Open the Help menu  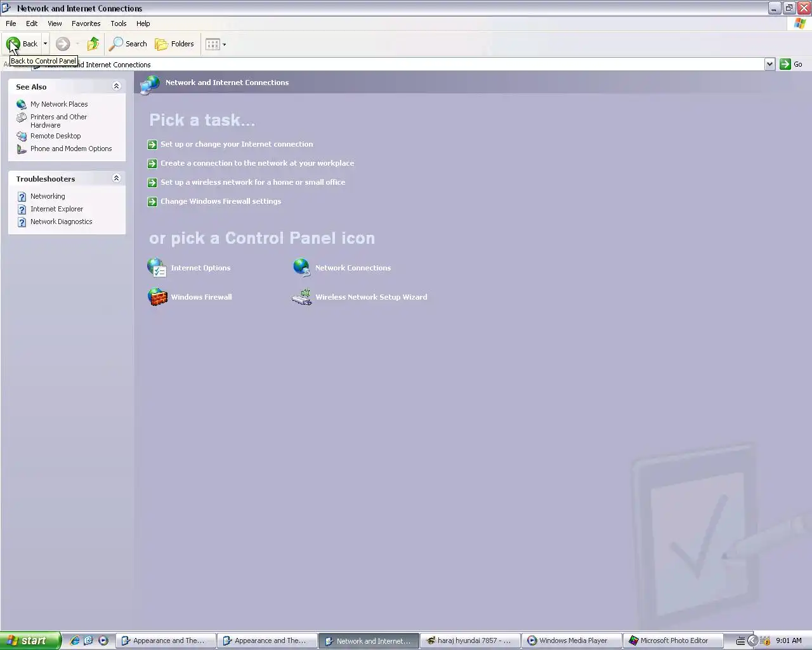click(143, 23)
